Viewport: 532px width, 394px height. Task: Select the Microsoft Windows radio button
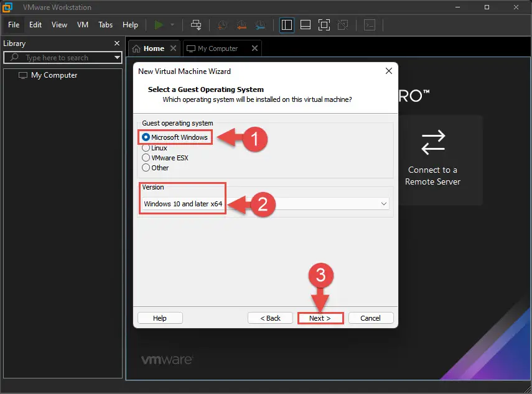[x=146, y=137]
